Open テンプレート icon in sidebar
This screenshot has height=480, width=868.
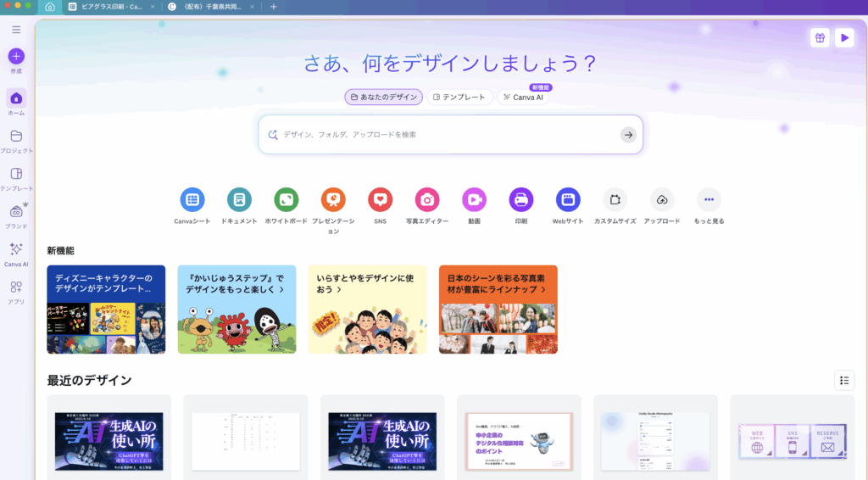coord(16,174)
